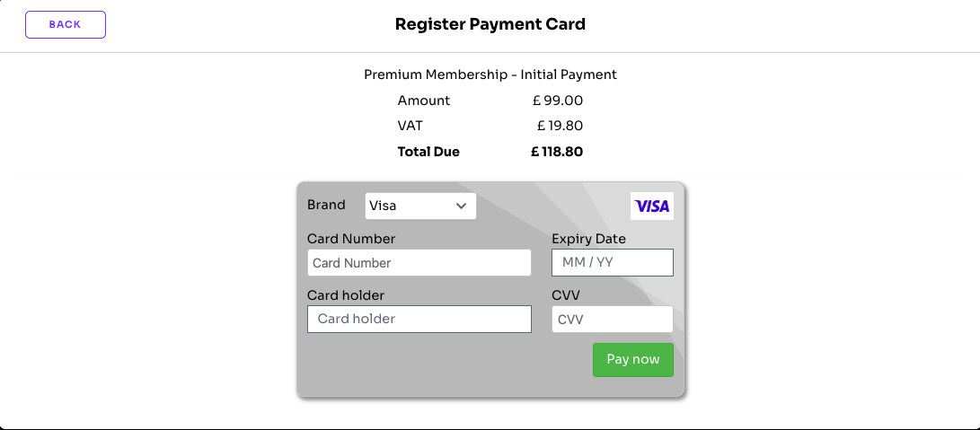Click the Register Payment Card heading
980x430 pixels.
pyautogui.click(x=490, y=25)
